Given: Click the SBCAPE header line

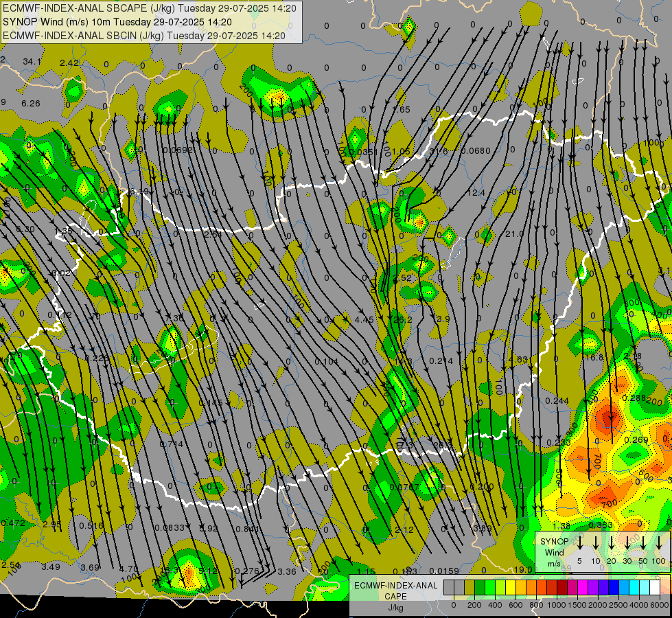Looking at the screenshot, I should click(x=149, y=8).
